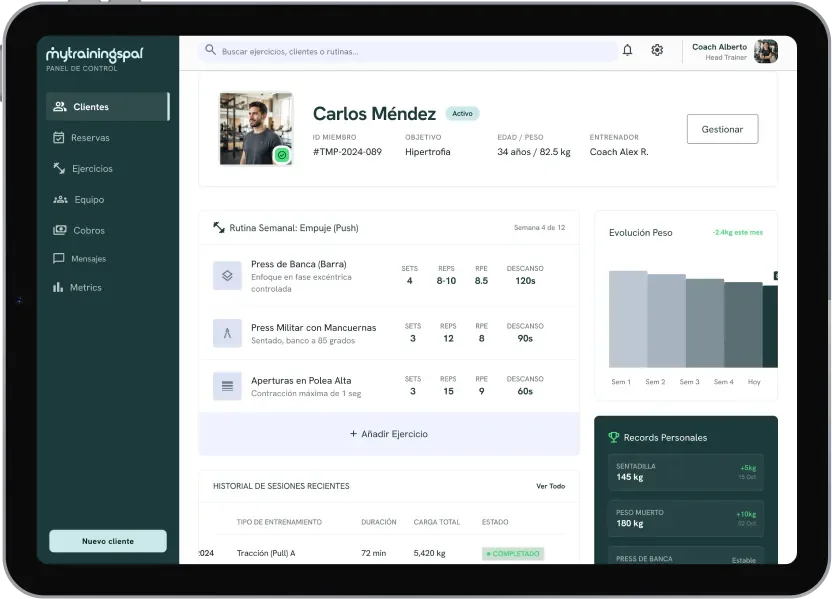Viewport: 832px width, 599px height.
Task: Open the Clientes menu item
Action: [107, 107]
